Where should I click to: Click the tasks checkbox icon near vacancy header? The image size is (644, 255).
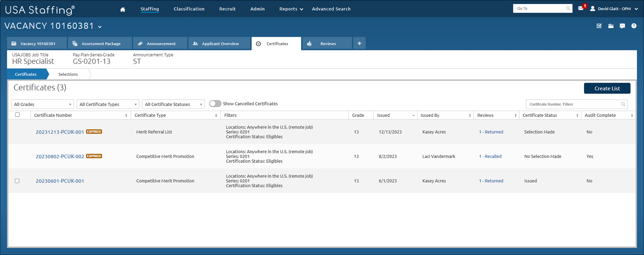599,26
